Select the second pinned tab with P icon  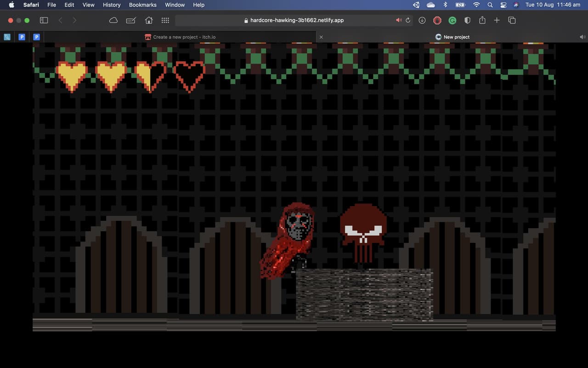point(22,37)
